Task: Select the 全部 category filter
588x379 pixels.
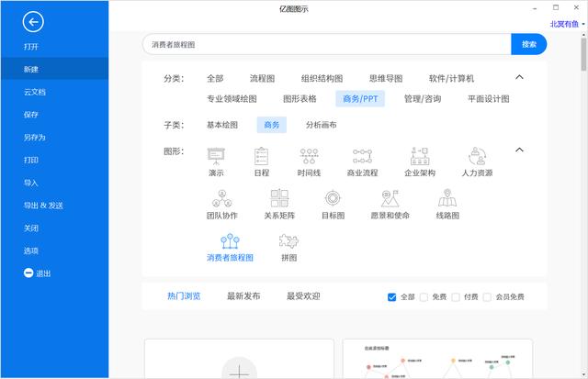Action: 215,79
